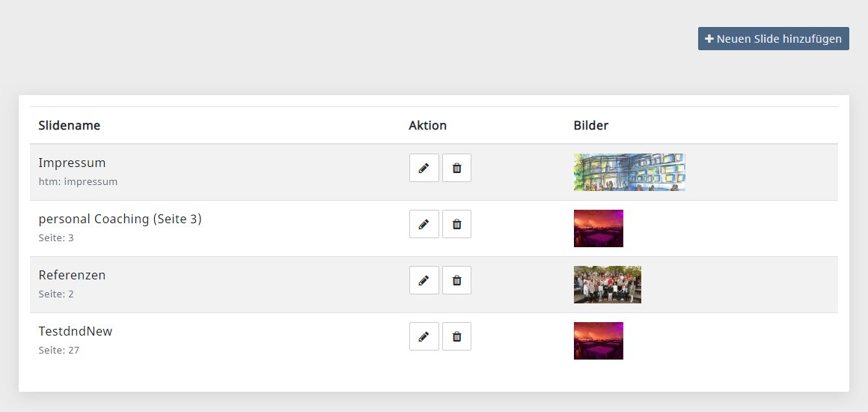Click the Bilder column header
The height and width of the screenshot is (412, 868).
pyautogui.click(x=590, y=125)
